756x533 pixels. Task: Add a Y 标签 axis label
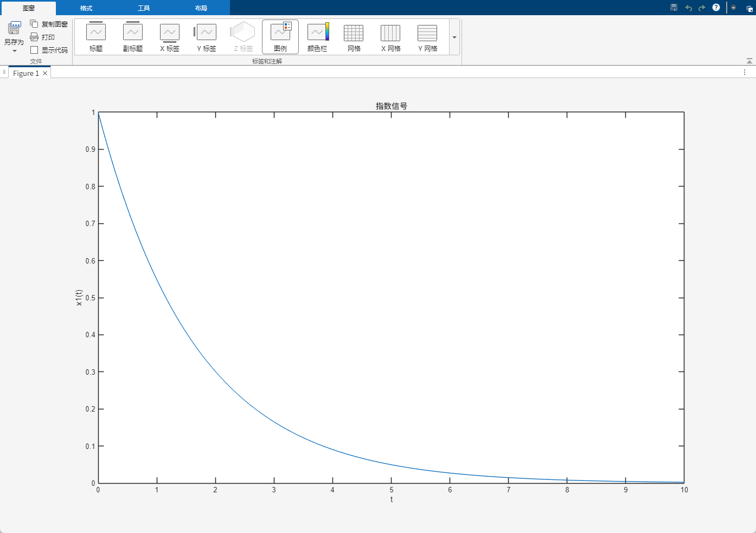tap(207, 37)
